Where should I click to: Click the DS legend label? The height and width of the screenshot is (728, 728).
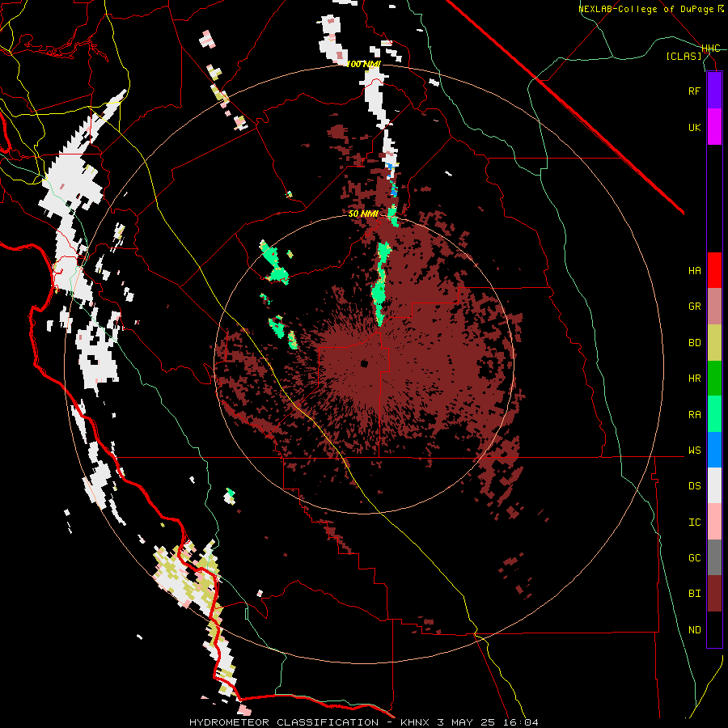(694, 486)
